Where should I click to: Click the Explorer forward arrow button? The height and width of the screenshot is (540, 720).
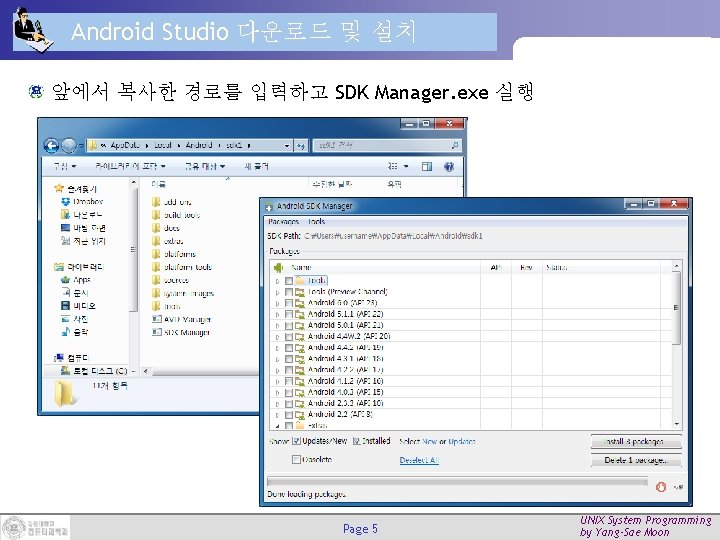[69, 146]
